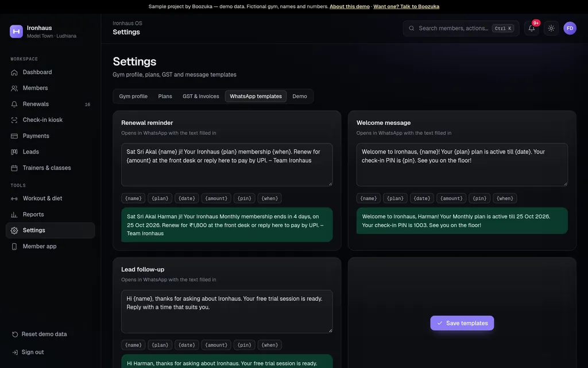This screenshot has width=588, height=368.
Task: Grab Renewal reminder textarea resize handle
Action: click(330, 183)
